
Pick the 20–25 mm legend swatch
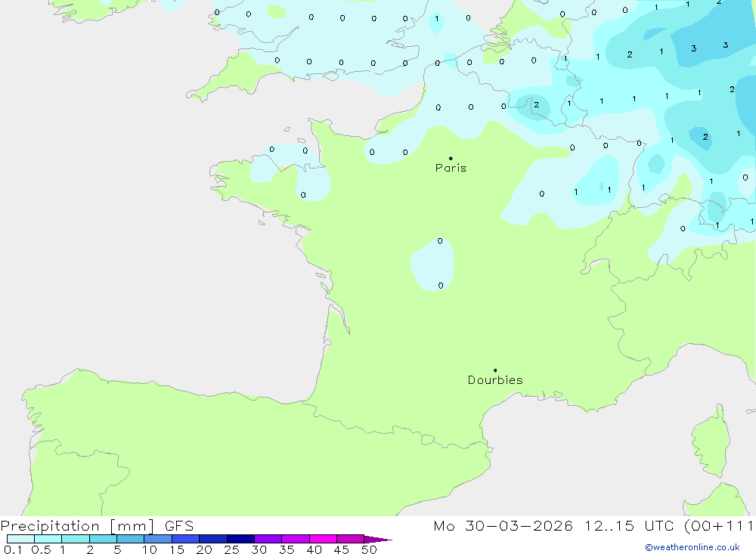tap(213, 539)
